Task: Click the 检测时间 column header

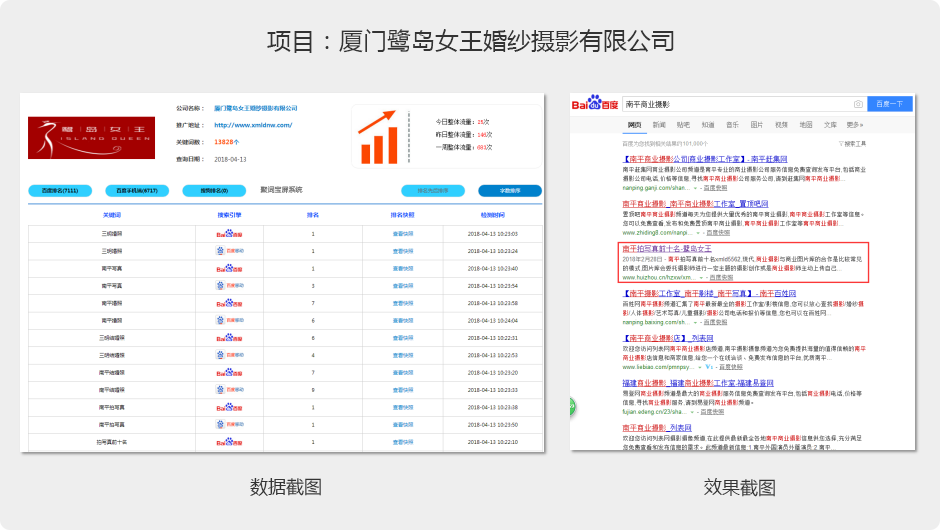Action: tap(493, 215)
